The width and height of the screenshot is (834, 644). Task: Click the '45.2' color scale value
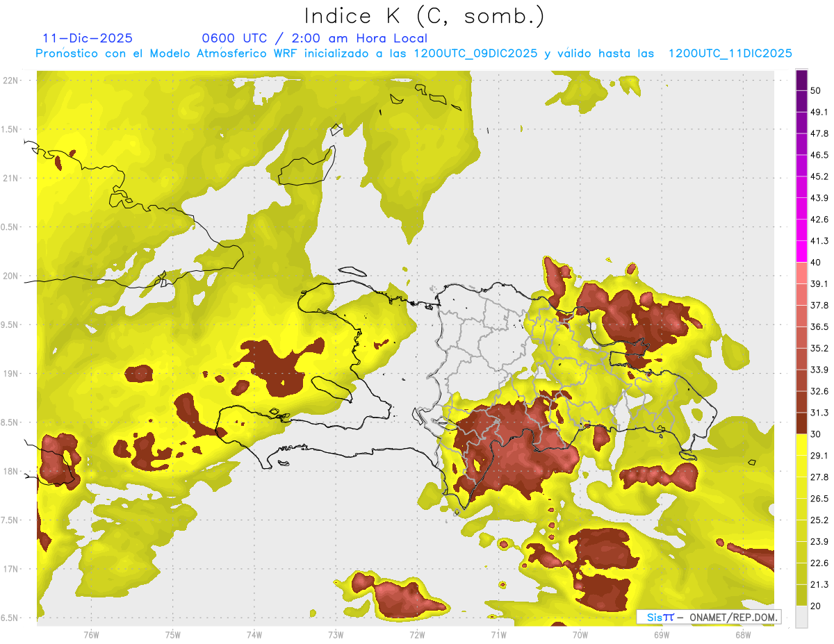click(819, 176)
